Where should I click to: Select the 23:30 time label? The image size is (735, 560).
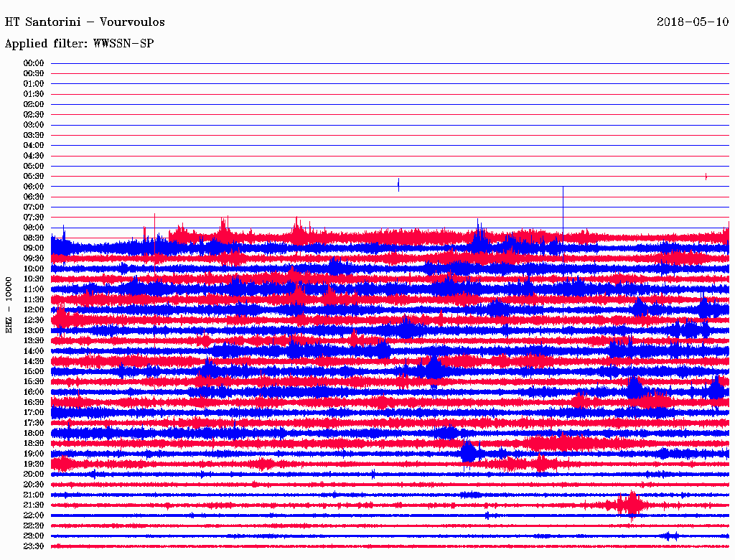click(34, 546)
